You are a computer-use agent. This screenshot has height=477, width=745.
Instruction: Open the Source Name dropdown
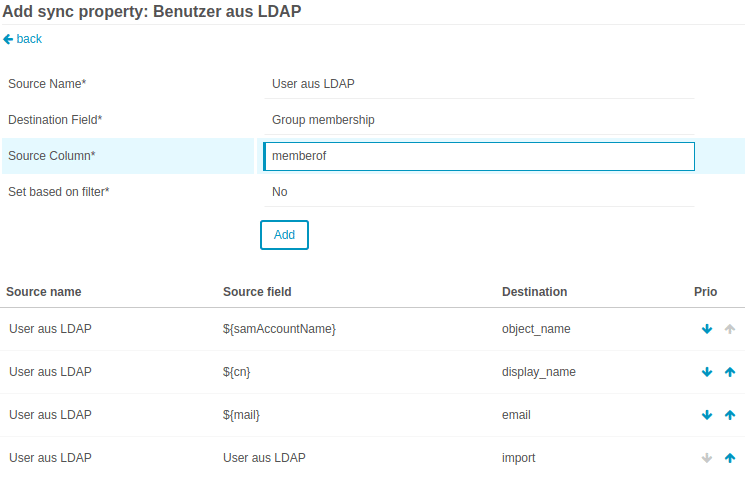click(479, 84)
